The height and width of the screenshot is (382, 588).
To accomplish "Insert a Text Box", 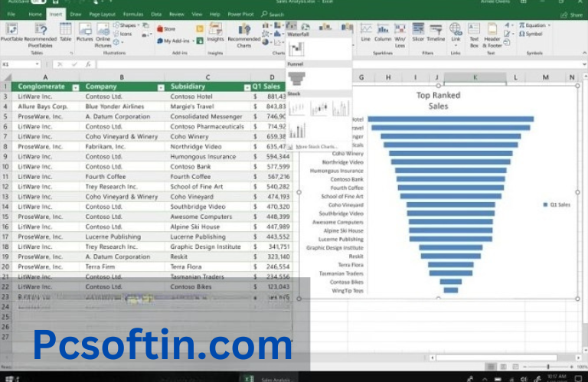I will [474, 36].
